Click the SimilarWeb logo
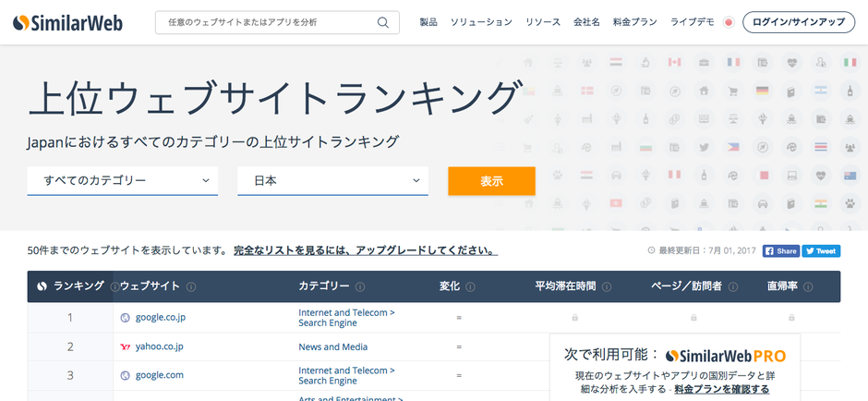Image resolution: width=868 pixels, height=401 pixels. click(67, 23)
